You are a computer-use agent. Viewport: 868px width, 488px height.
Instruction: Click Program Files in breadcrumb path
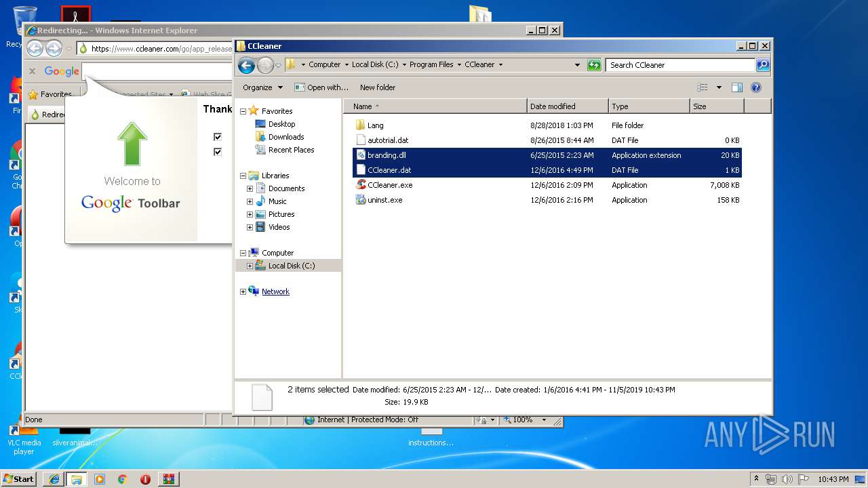431,65
